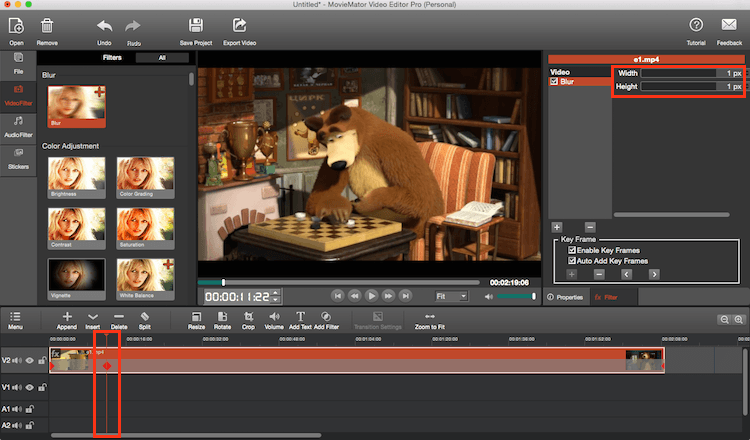Screen dimensions: 750x440
Task: Split clip at playhead
Action: coord(144,320)
